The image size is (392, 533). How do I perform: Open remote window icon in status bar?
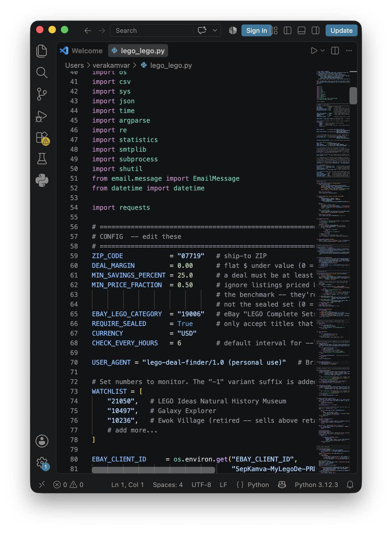pos(42,485)
